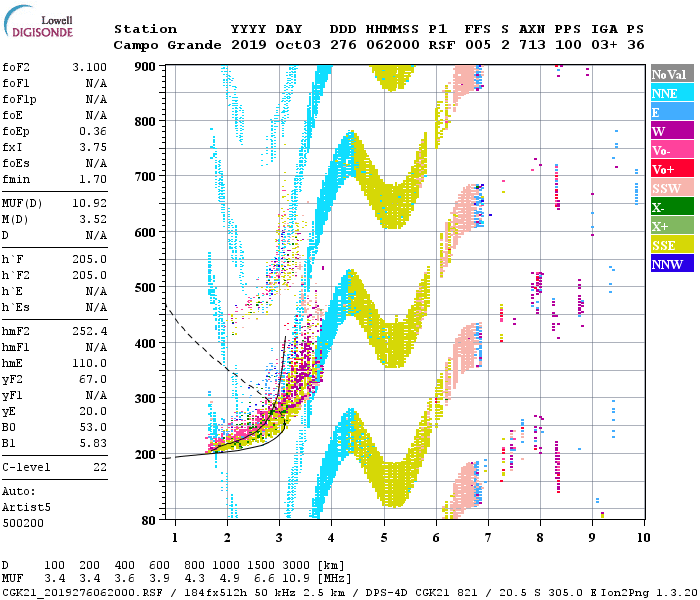Click the fxI value 3.75
The image size is (700, 600).
click(93, 147)
